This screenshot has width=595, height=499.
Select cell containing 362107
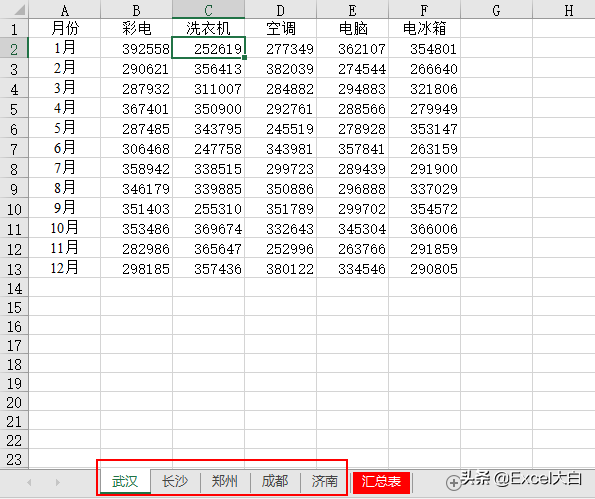pyautogui.click(x=353, y=48)
